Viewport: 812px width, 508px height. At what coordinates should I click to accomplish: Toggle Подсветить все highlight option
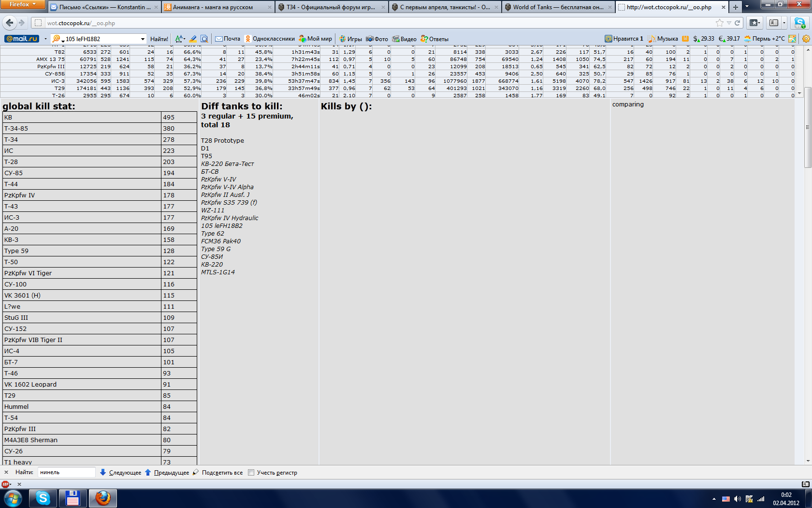(217, 473)
